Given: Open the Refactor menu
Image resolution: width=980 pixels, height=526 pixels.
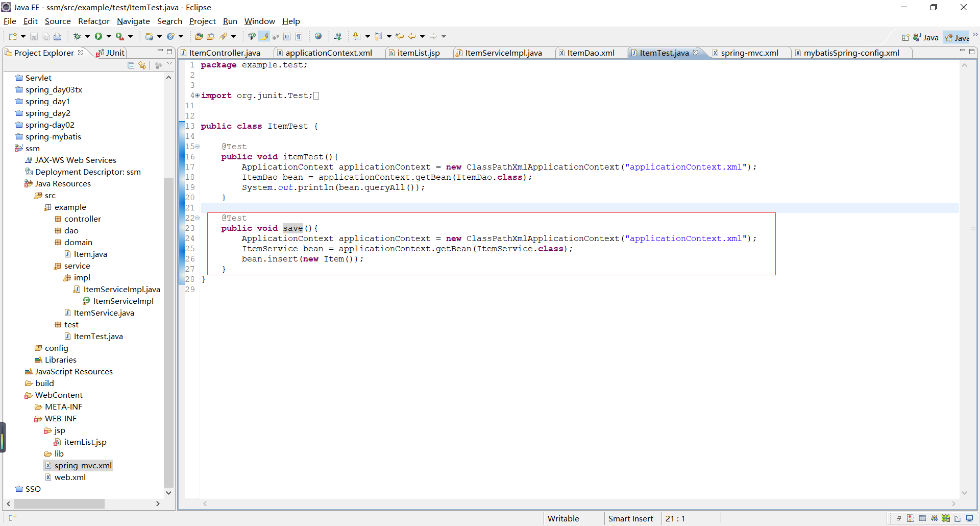Looking at the screenshot, I should (x=94, y=21).
